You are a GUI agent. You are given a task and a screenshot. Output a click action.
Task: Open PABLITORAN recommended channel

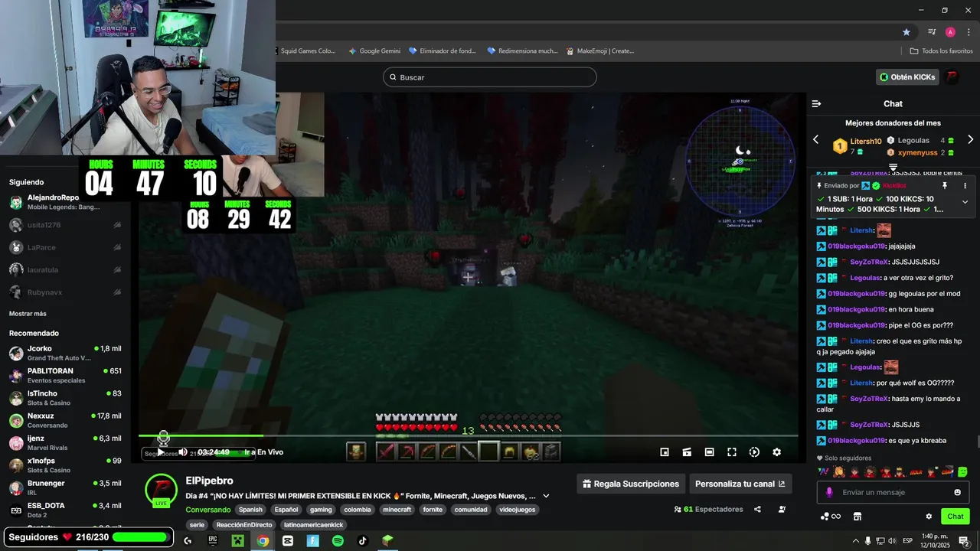65,375
